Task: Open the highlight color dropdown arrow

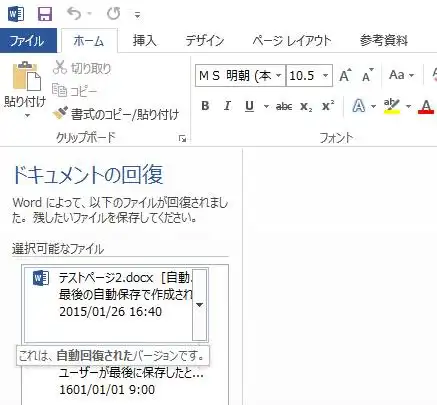Action: point(408,107)
